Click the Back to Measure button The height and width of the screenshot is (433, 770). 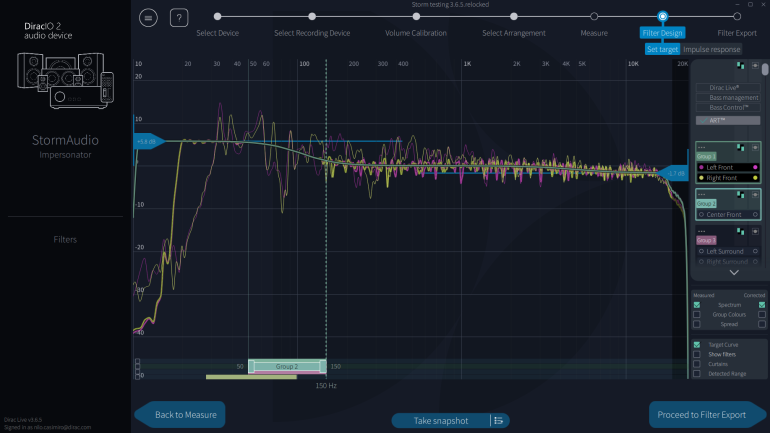pyautogui.click(x=184, y=414)
